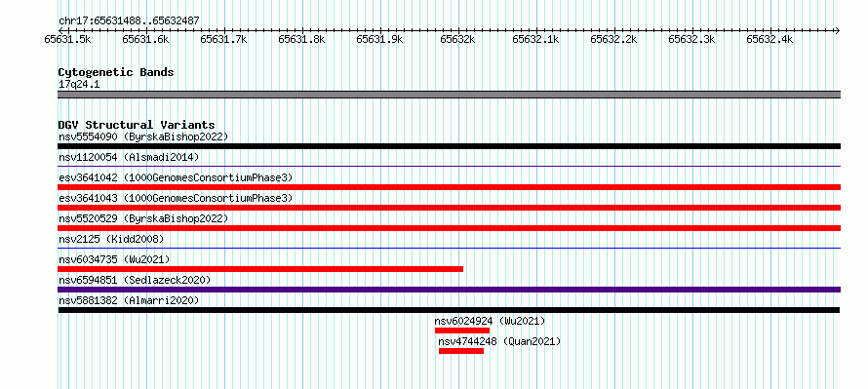This screenshot has height=389, width=868.
Task: Click the 65632k ruler label
Action: tap(457, 39)
